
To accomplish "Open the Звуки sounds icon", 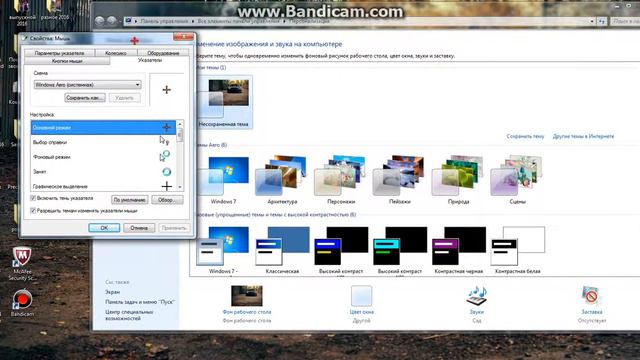I will (476, 297).
